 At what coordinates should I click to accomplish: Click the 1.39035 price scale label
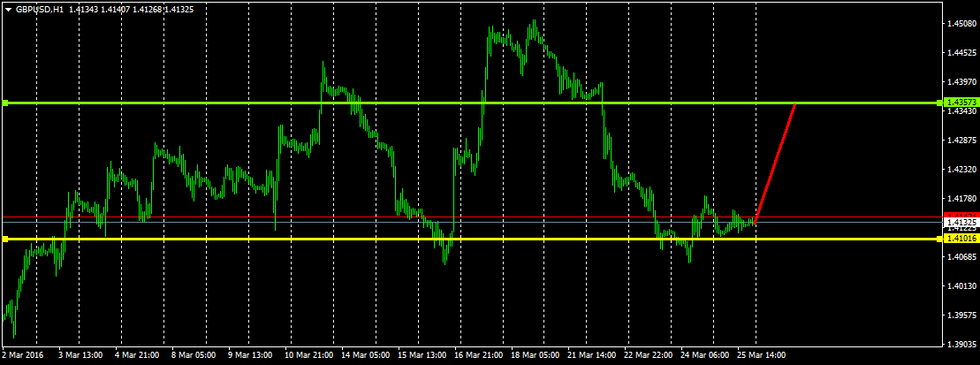coord(960,344)
